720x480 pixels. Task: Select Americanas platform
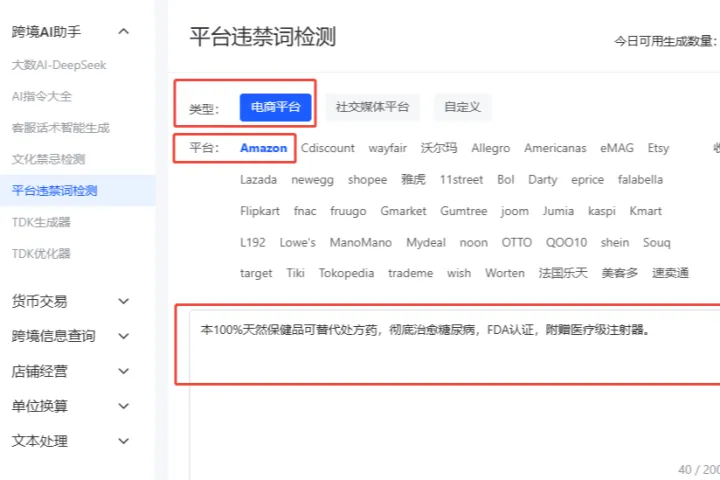(555, 148)
